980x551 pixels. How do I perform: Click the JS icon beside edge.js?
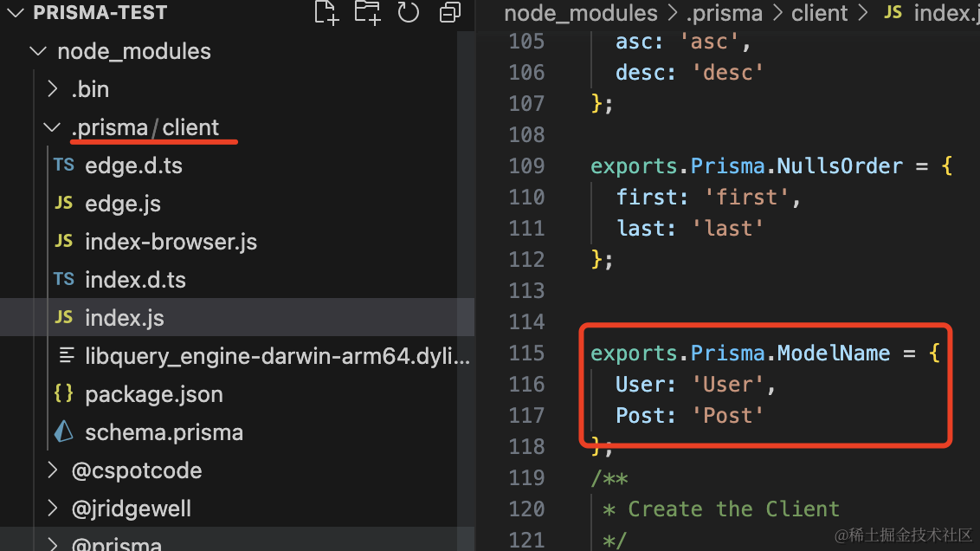click(x=64, y=204)
